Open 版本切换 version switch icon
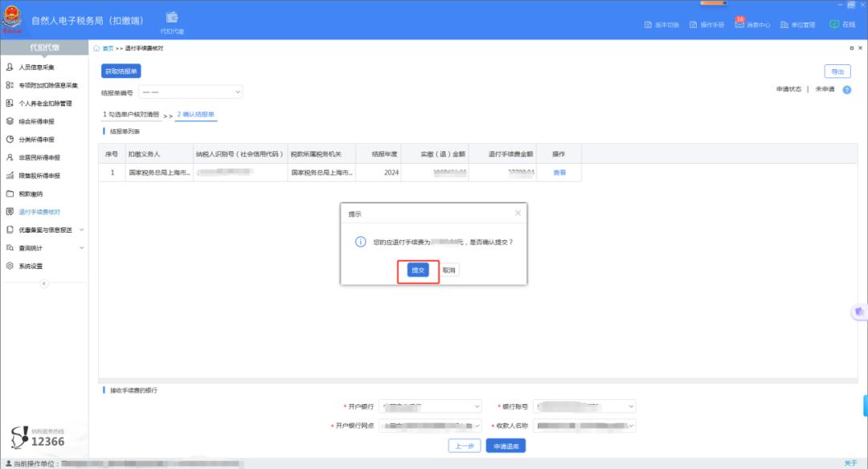 click(x=649, y=25)
